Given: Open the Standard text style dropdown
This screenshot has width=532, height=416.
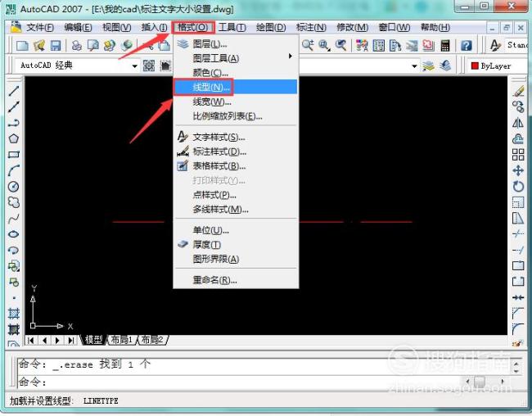Looking at the screenshot, I should (x=517, y=45).
